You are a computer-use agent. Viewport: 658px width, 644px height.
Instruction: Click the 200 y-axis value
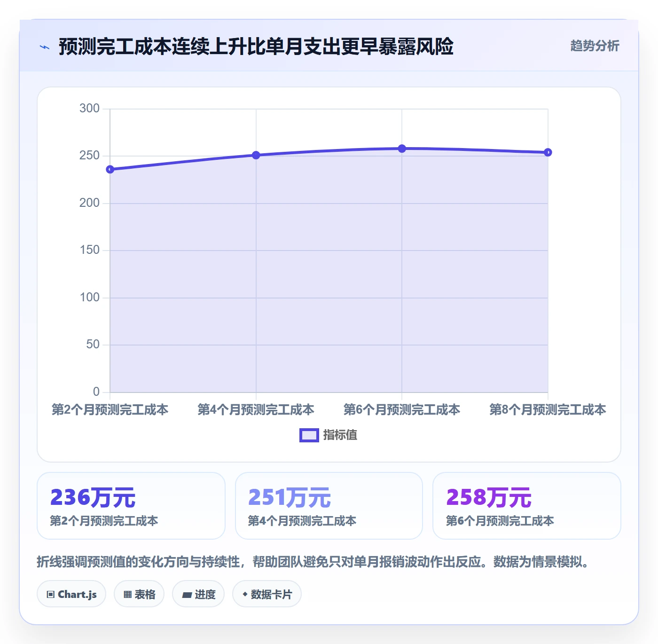89,203
